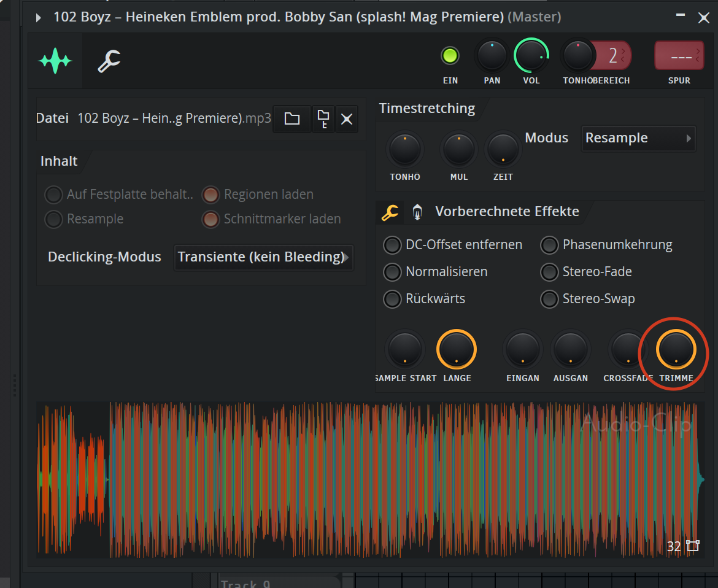Screen dimensions: 718x588
Task: Enable Stereo-Swap option
Action: coord(549,299)
